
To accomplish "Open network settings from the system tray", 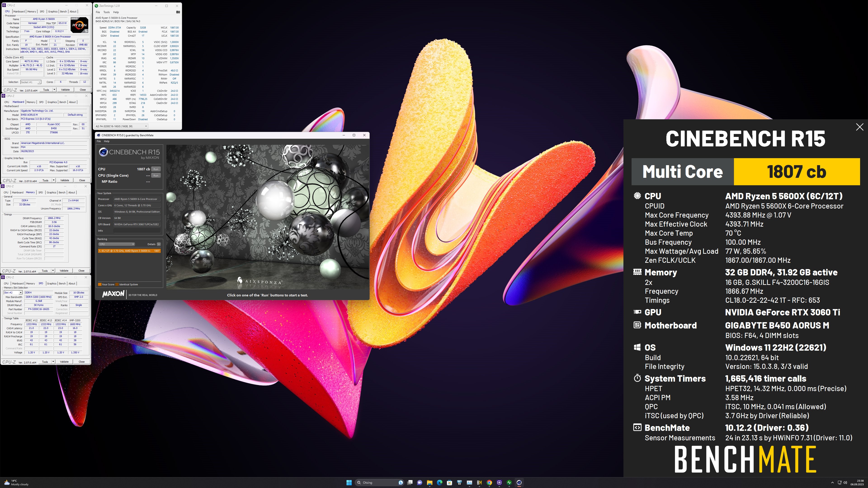I will tap(839, 482).
